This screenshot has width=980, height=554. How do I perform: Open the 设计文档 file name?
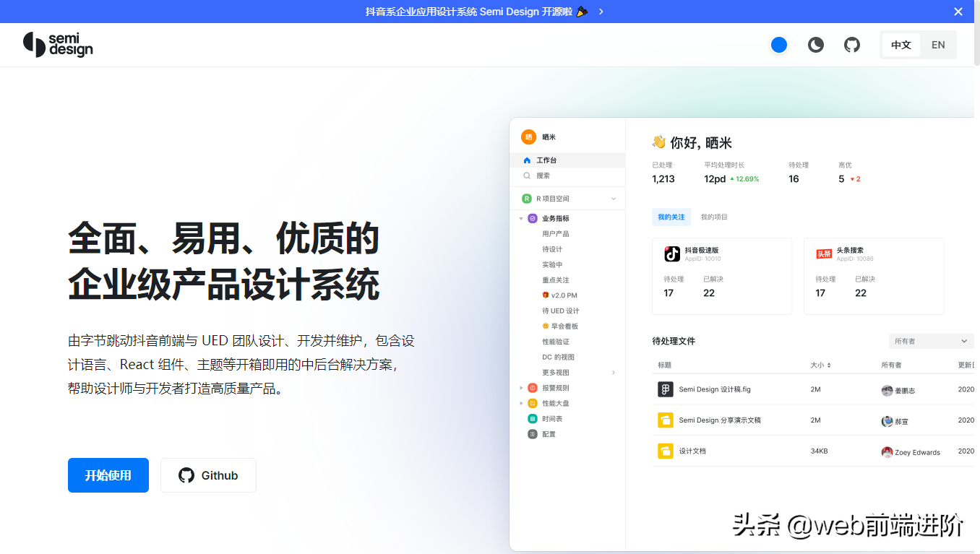click(692, 451)
